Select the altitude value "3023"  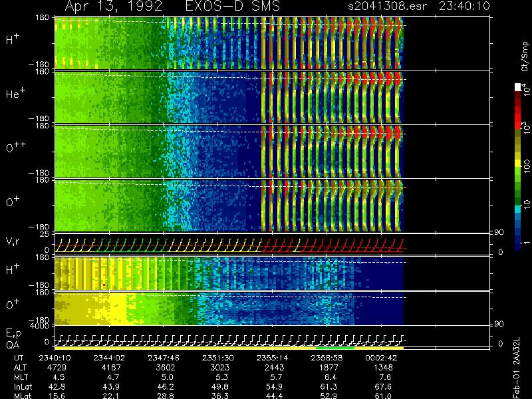[x=220, y=368]
